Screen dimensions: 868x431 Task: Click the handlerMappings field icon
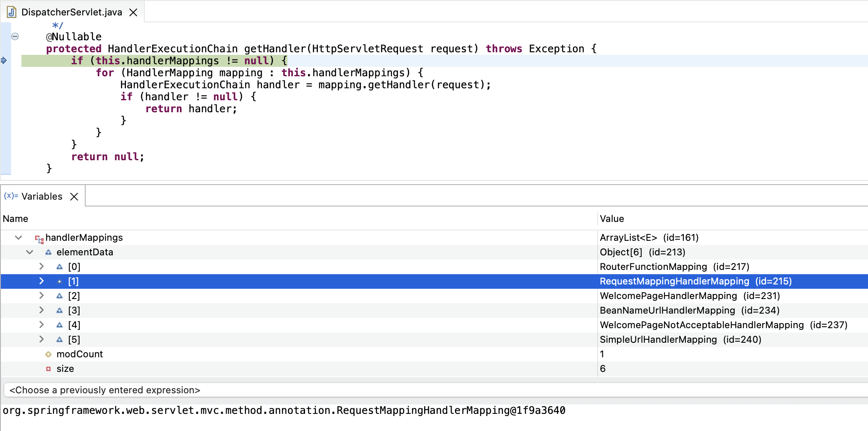point(39,238)
